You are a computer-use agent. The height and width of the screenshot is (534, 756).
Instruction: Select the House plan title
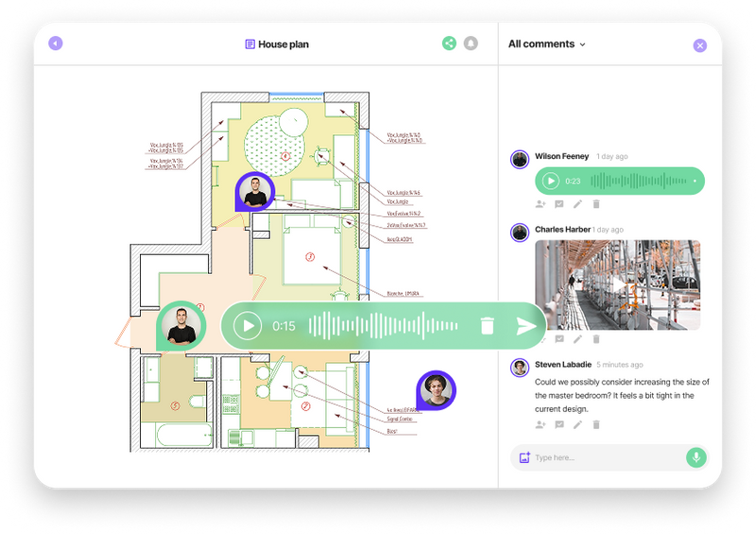(x=283, y=44)
